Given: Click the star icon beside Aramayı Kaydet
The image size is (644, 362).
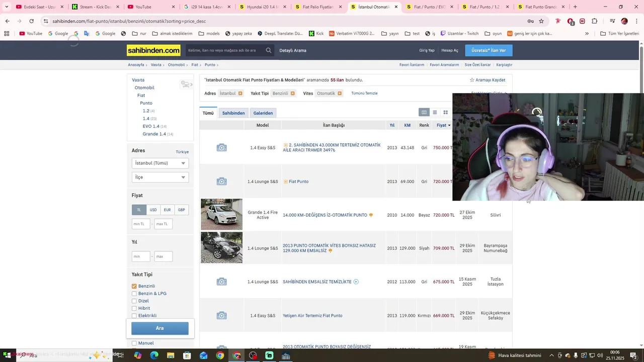Looking at the screenshot, I should [x=472, y=80].
